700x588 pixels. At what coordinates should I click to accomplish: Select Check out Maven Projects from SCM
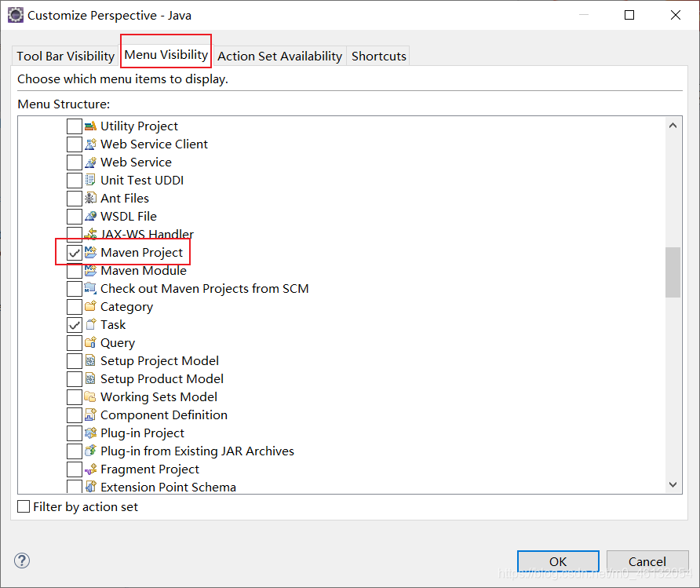(204, 289)
